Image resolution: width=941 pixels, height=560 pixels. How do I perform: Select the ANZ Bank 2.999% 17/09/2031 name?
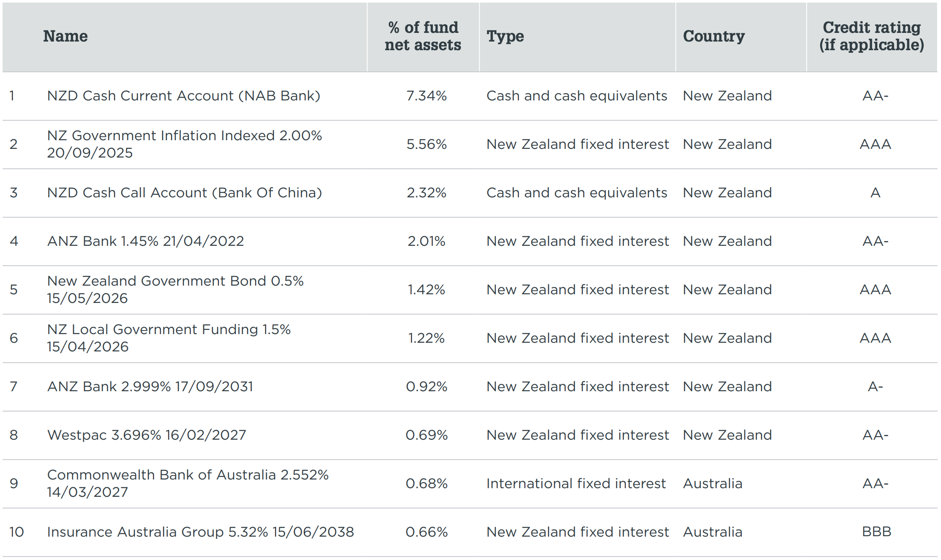pyautogui.click(x=150, y=386)
